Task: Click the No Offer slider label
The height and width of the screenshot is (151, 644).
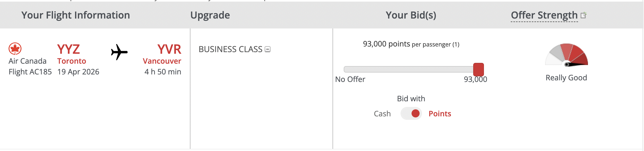Action: click(x=350, y=79)
